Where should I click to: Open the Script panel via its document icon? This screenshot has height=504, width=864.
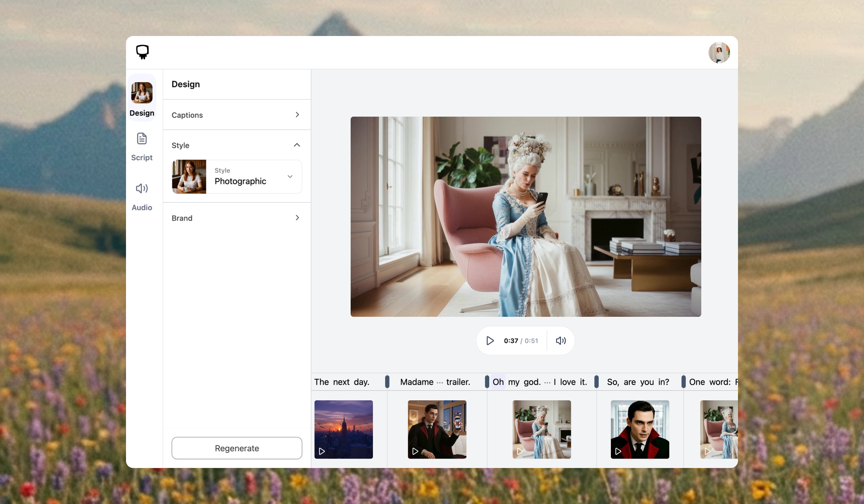pos(141,138)
